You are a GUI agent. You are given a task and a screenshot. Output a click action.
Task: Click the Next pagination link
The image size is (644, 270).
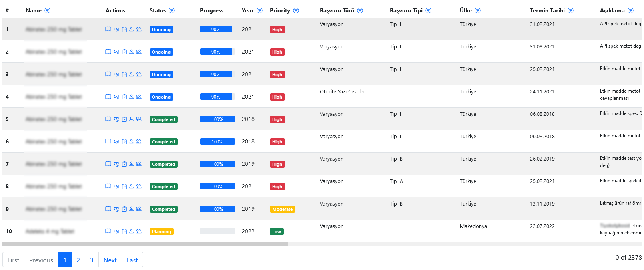110,260
